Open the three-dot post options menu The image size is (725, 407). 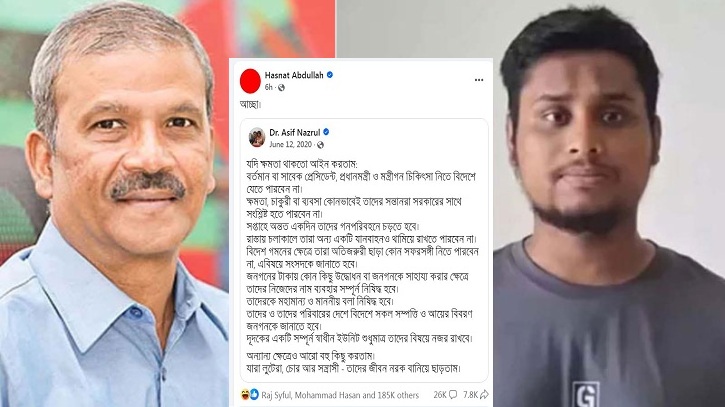click(x=479, y=80)
